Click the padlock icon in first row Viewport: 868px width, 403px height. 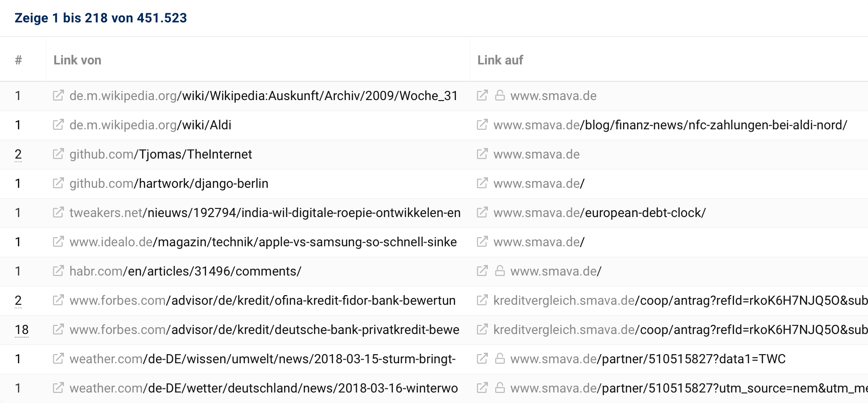tap(500, 95)
